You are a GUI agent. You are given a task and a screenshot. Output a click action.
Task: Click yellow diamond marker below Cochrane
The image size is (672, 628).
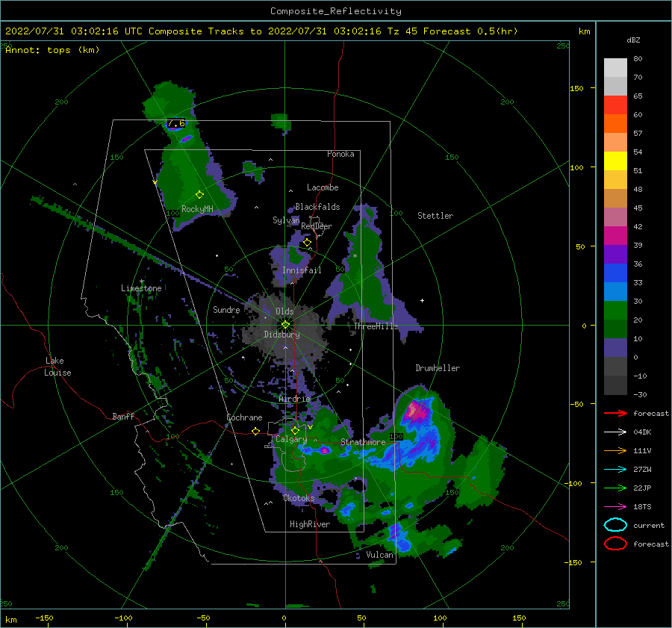click(x=256, y=431)
